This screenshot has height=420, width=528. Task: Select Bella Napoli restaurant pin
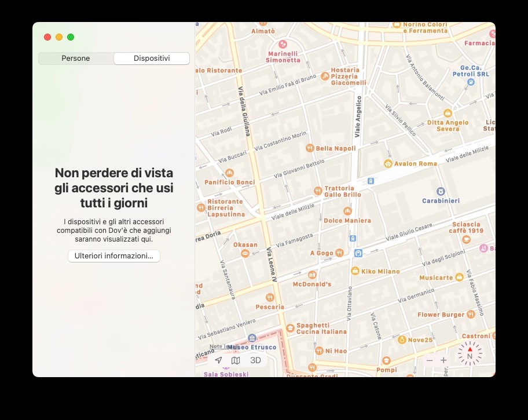point(310,148)
